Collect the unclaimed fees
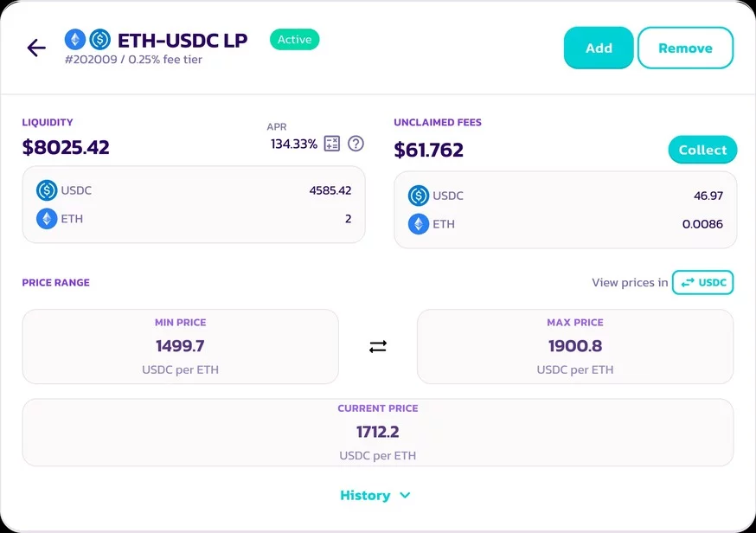This screenshot has height=533, width=756. (702, 150)
